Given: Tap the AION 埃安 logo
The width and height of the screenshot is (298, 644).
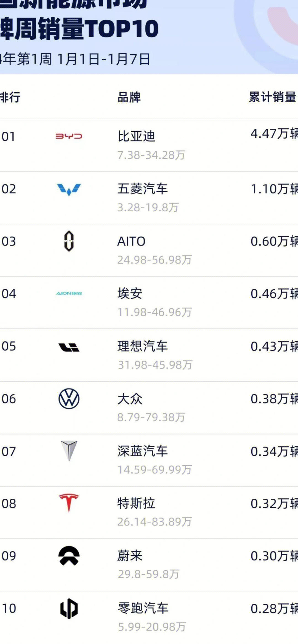Looking at the screenshot, I should [x=69, y=293].
